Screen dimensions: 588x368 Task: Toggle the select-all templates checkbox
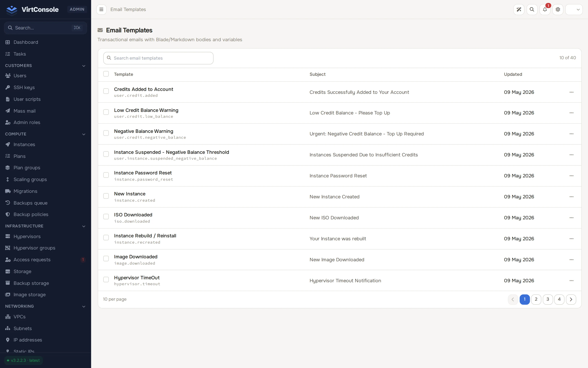point(106,74)
